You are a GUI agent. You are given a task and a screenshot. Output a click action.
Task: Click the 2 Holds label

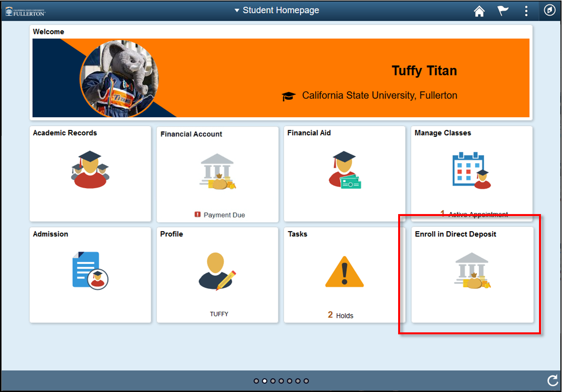[340, 315]
